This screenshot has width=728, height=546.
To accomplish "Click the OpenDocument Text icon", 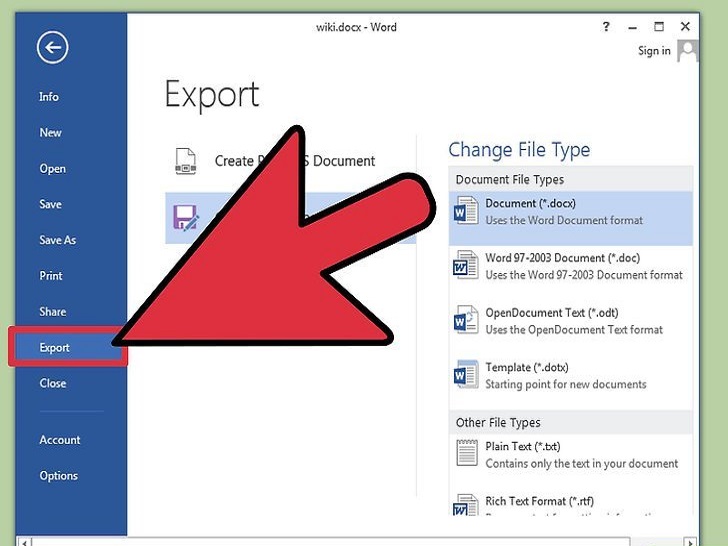I will (466, 319).
